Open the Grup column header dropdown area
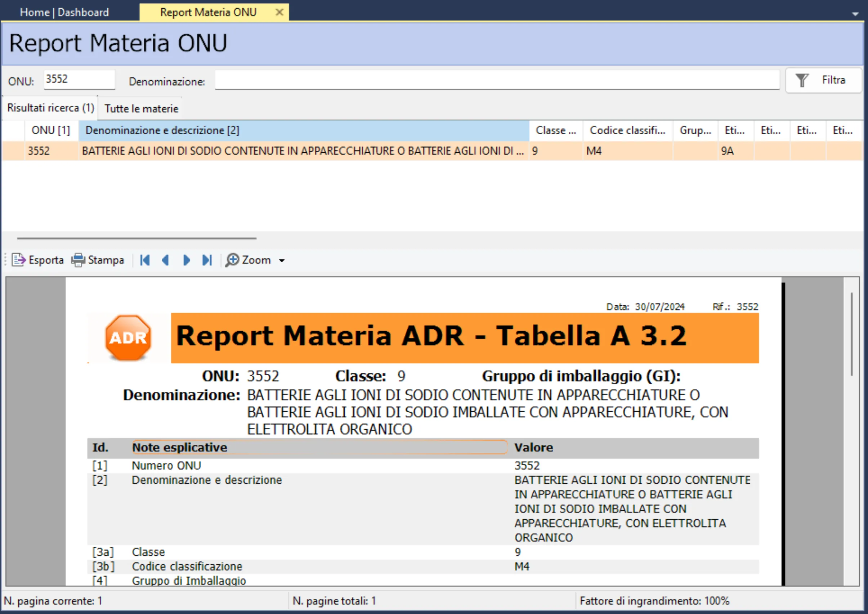The width and height of the screenshot is (868, 614). 695,130
